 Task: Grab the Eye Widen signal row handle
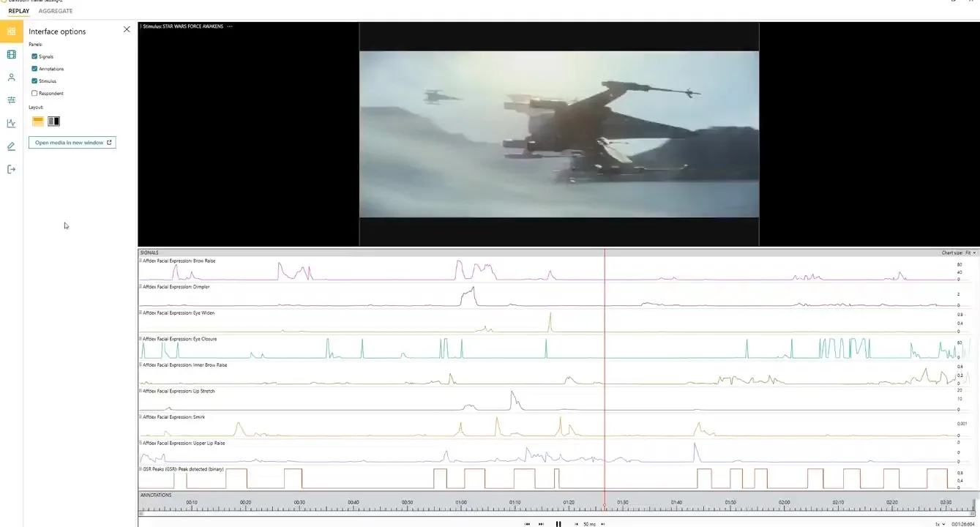(x=141, y=313)
